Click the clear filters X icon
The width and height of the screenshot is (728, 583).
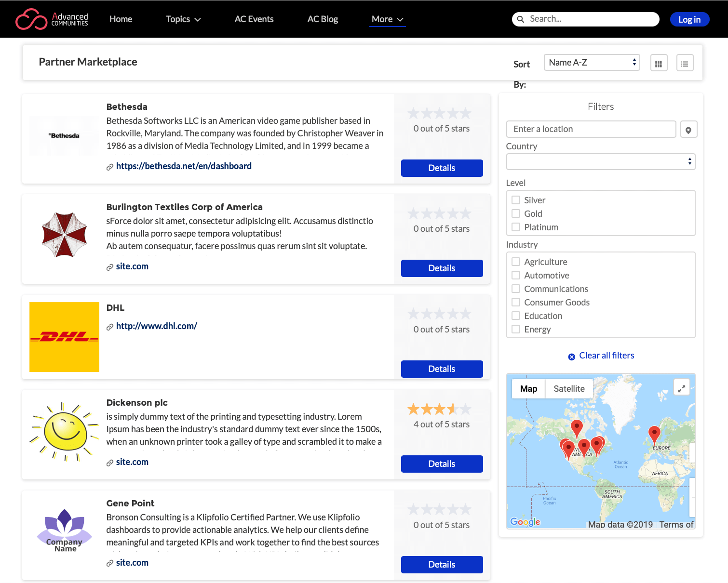pyautogui.click(x=571, y=356)
